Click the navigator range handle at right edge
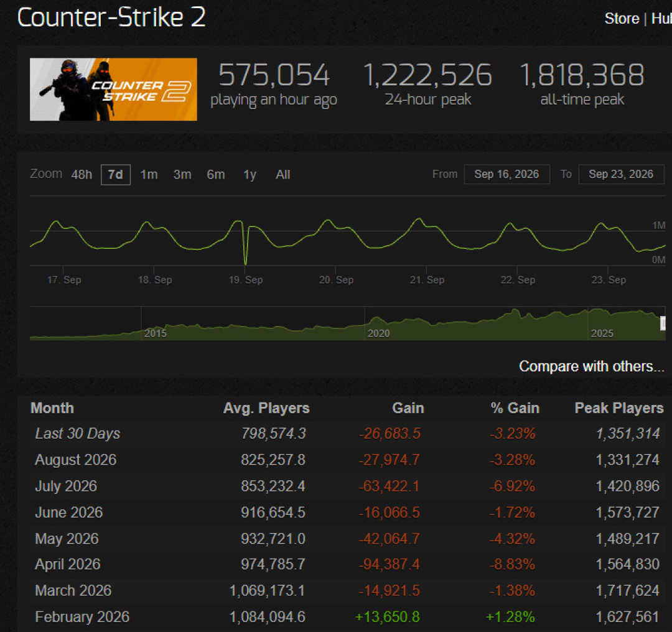672x632 pixels. pyautogui.click(x=663, y=323)
